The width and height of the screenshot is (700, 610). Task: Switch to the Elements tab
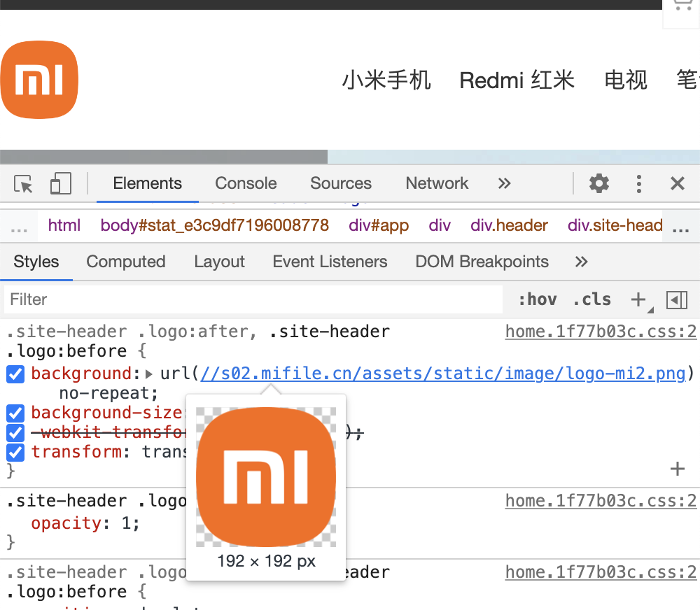click(147, 183)
